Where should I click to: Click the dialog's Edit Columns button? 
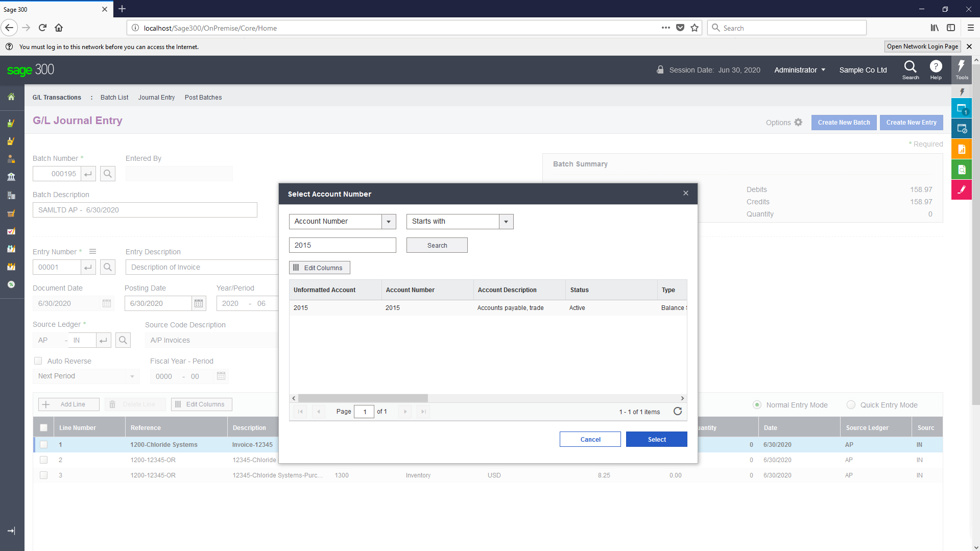click(320, 268)
